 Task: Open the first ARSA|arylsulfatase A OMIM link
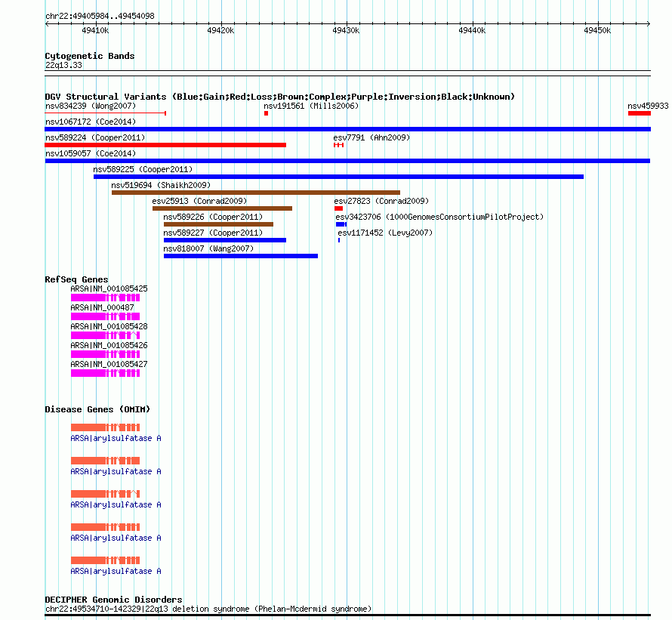[x=116, y=438]
